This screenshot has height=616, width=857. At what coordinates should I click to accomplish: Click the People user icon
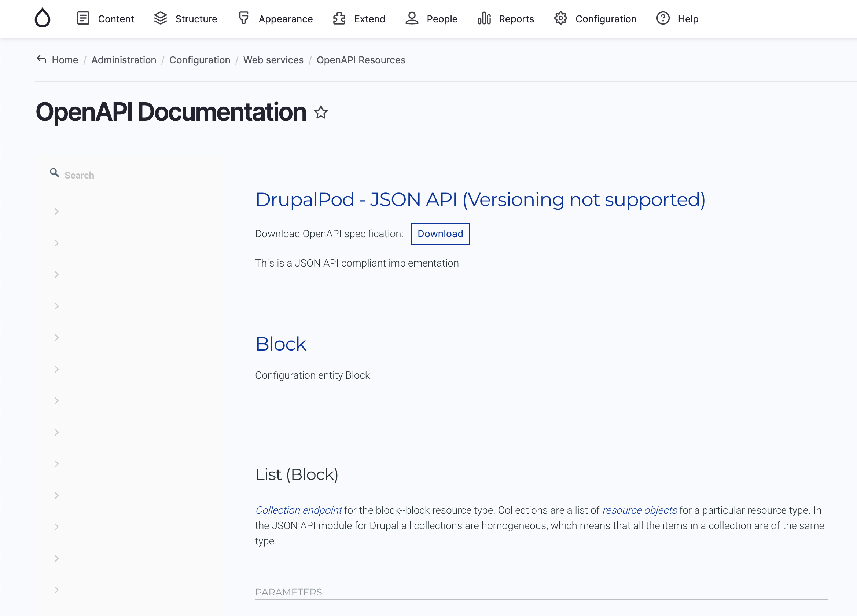pyautogui.click(x=412, y=18)
